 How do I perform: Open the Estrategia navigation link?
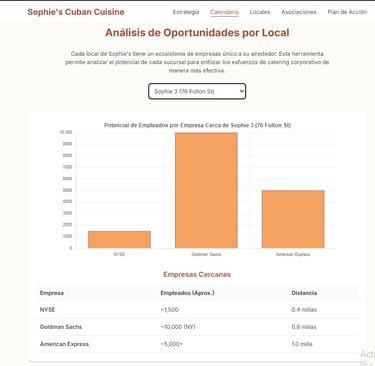tap(186, 12)
